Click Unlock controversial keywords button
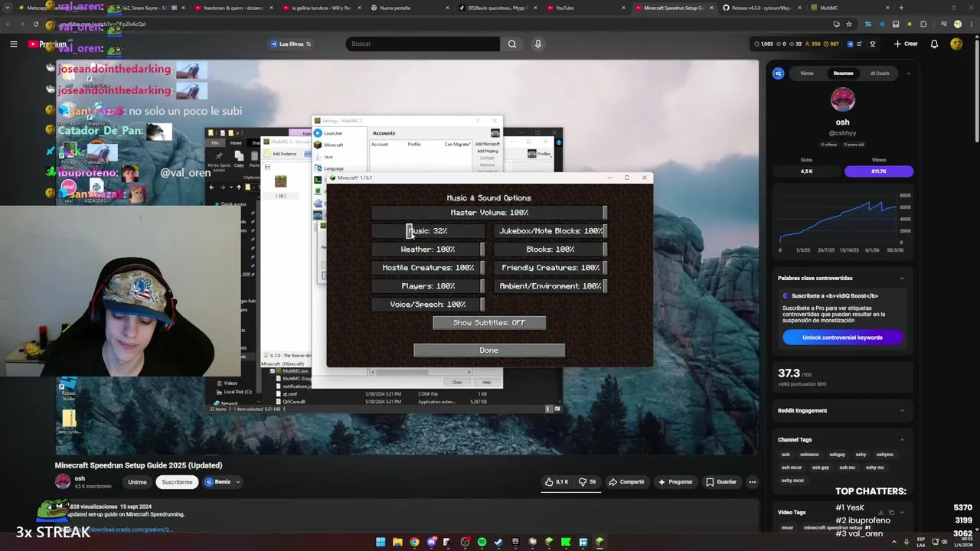 pyautogui.click(x=842, y=337)
